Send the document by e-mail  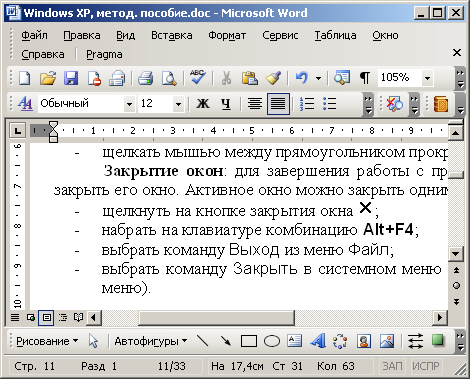117,78
